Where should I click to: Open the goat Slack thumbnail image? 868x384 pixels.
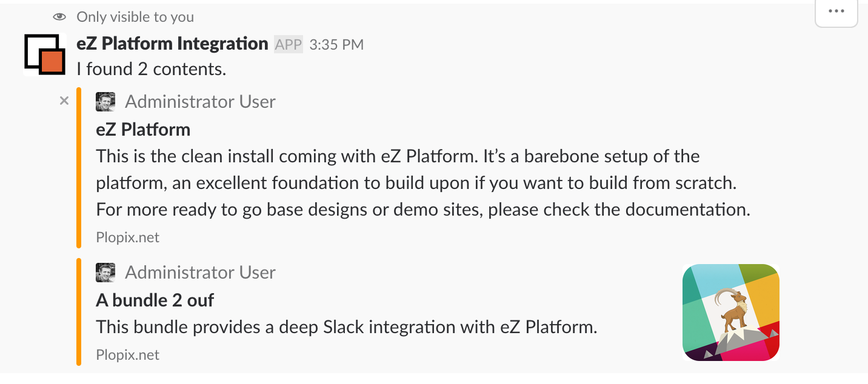click(731, 313)
